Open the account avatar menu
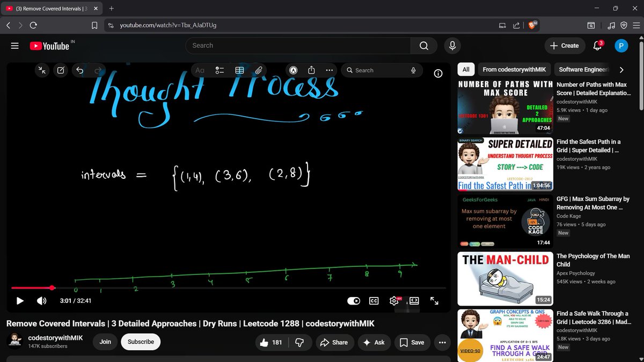This screenshot has height=362, width=644. click(x=621, y=46)
